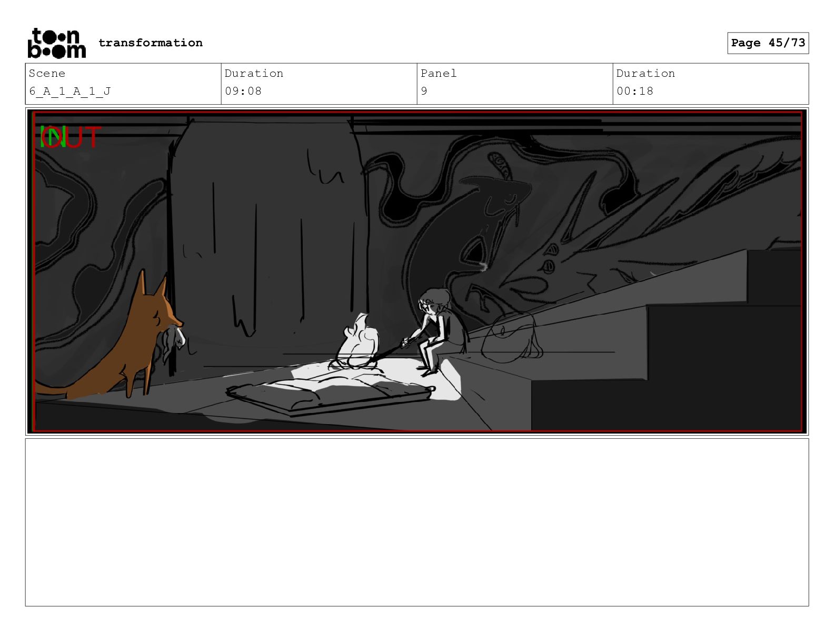Click panel duration value '00:18'
The height and width of the screenshot is (644, 834).
pyautogui.click(x=635, y=91)
